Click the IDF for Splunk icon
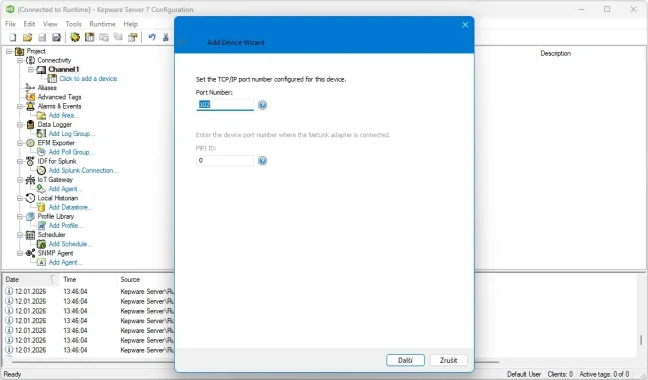Screen dimensions: 648x380 30,161
